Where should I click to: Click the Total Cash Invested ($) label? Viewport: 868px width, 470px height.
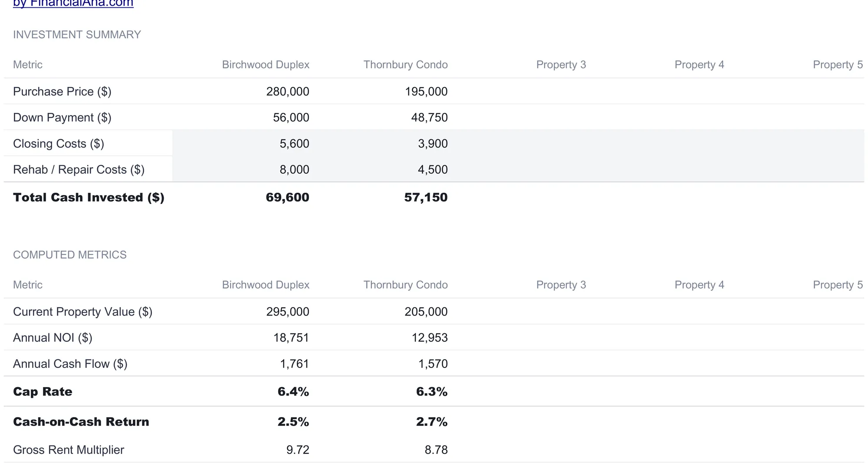[x=89, y=197]
